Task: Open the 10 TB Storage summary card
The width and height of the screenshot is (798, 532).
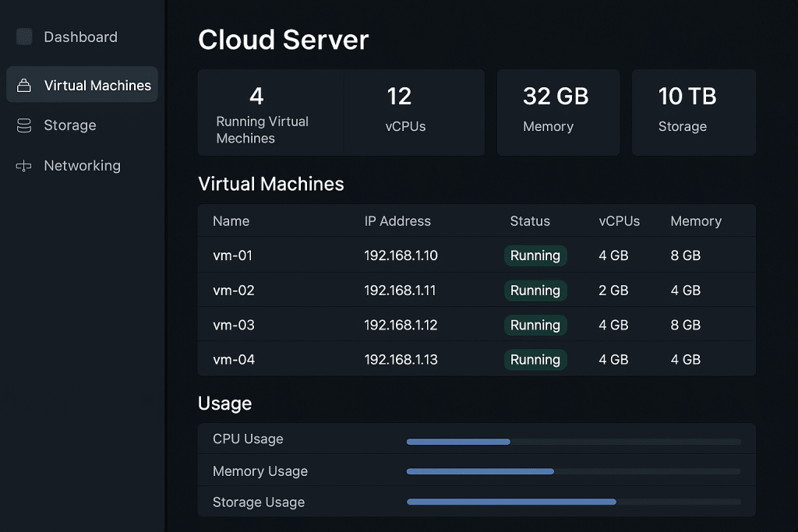Action: [694, 112]
